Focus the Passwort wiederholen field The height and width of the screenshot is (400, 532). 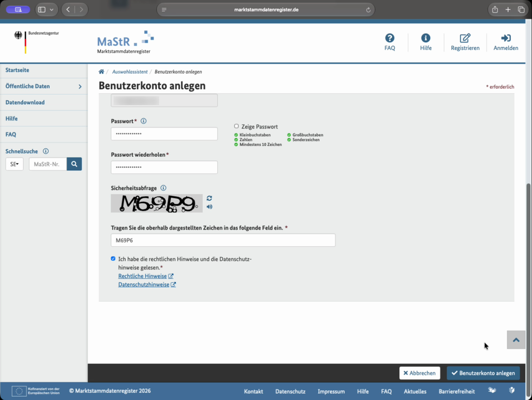(164, 168)
